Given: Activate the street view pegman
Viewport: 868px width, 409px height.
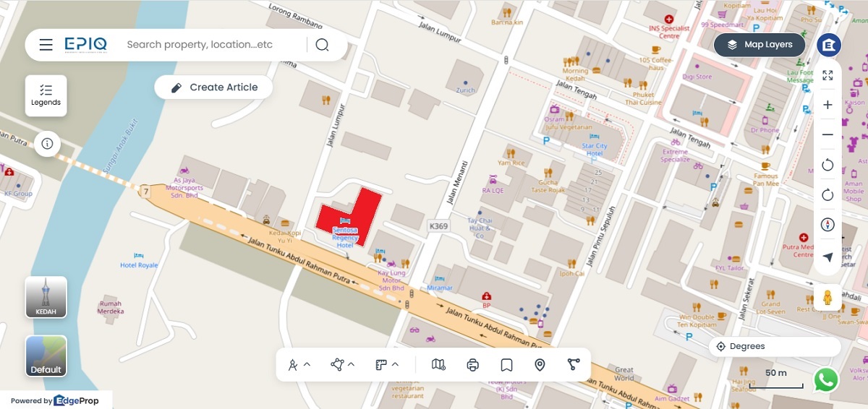Looking at the screenshot, I should pyautogui.click(x=827, y=297).
